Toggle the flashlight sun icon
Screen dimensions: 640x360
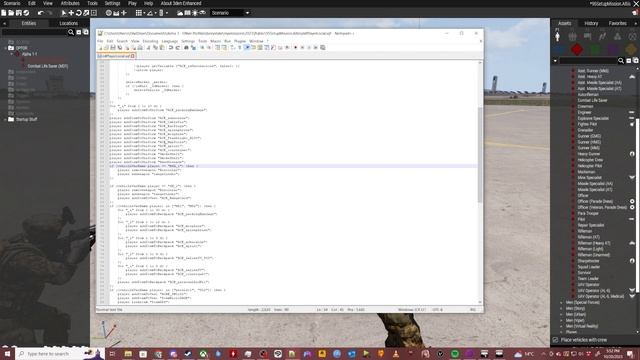pos(195,13)
